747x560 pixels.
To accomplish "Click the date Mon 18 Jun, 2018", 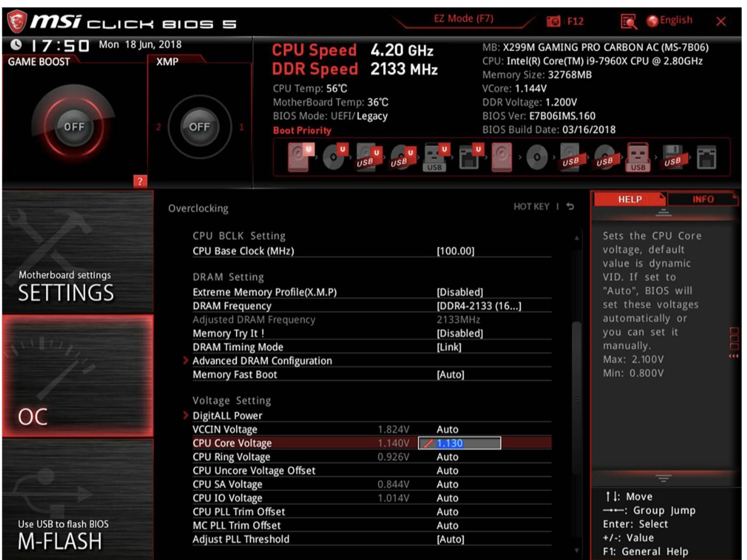I will coord(140,45).
